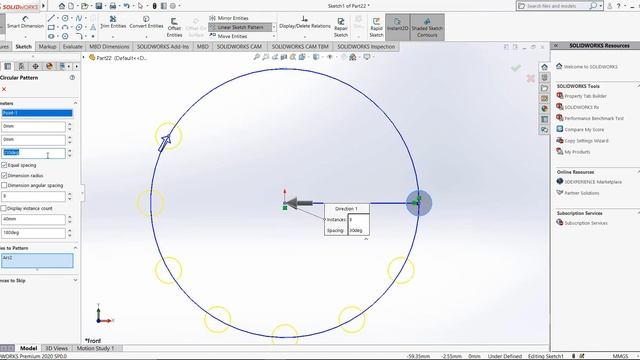Click the Print icon
This screenshot has width=640, height=360.
tap(113, 6)
